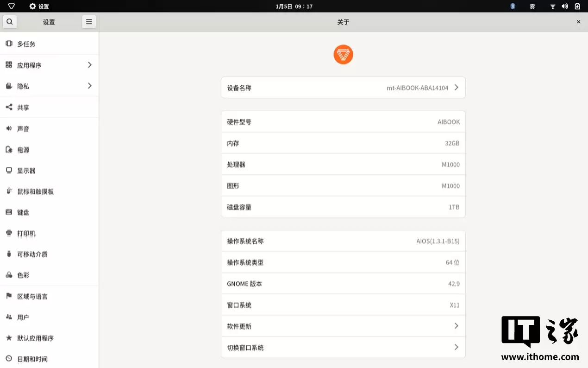Open the 软件更新 row
The image size is (588, 368).
pyautogui.click(x=343, y=326)
